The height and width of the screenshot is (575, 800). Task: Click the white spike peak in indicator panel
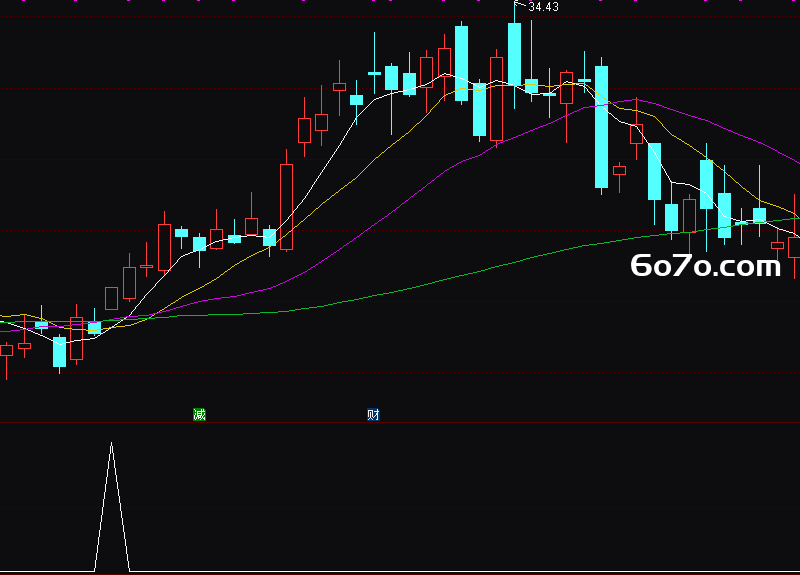(111, 444)
